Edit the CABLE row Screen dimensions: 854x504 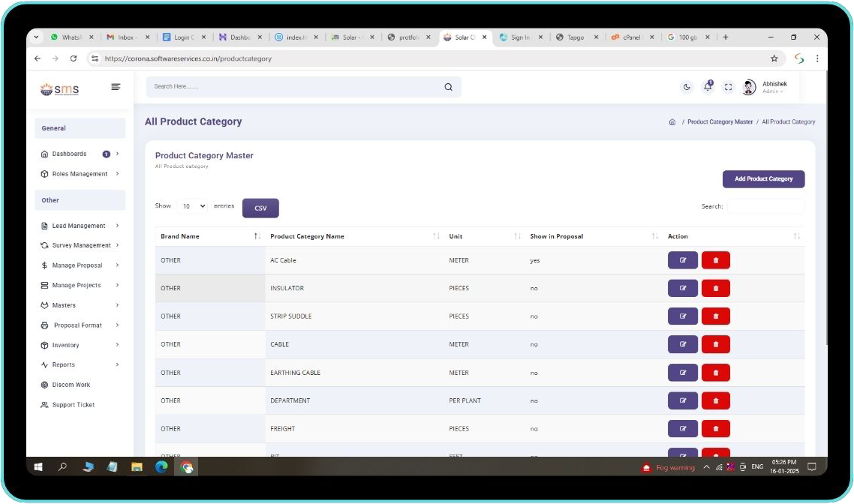(683, 344)
